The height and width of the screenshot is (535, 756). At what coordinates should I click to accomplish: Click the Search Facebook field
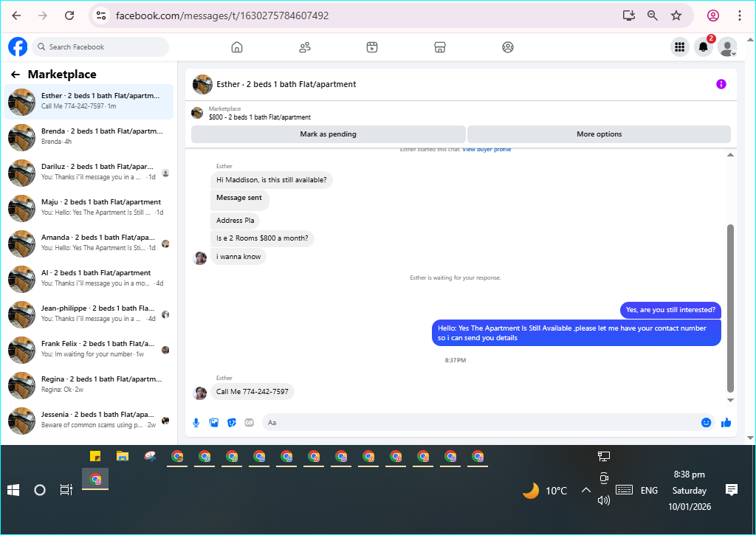coord(101,46)
